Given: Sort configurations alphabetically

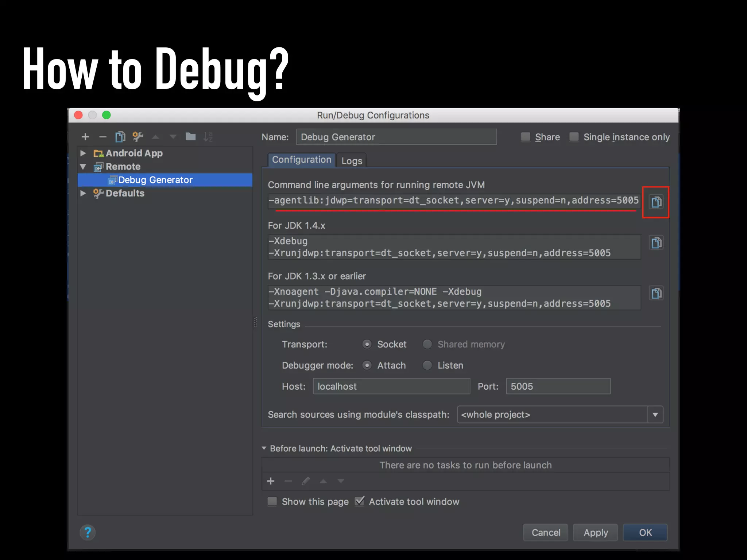Looking at the screenshot, I should click(x=208, y=137).
